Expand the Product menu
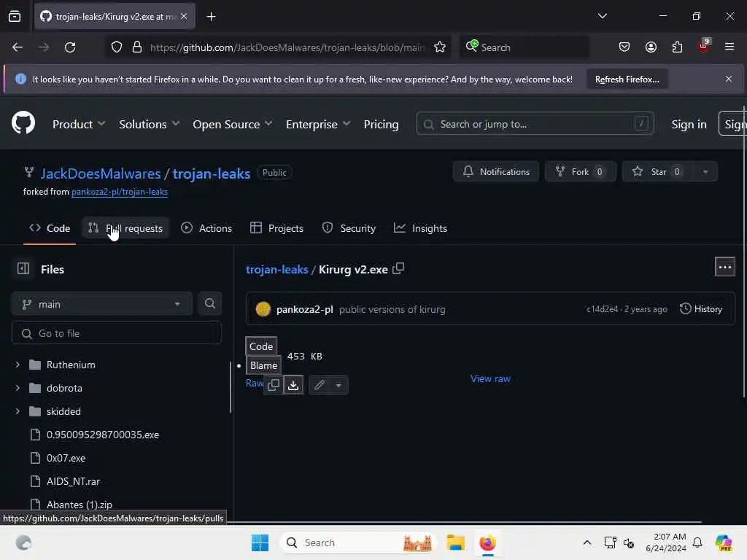Viewport: 747px width, 560px height. (79, 124)
